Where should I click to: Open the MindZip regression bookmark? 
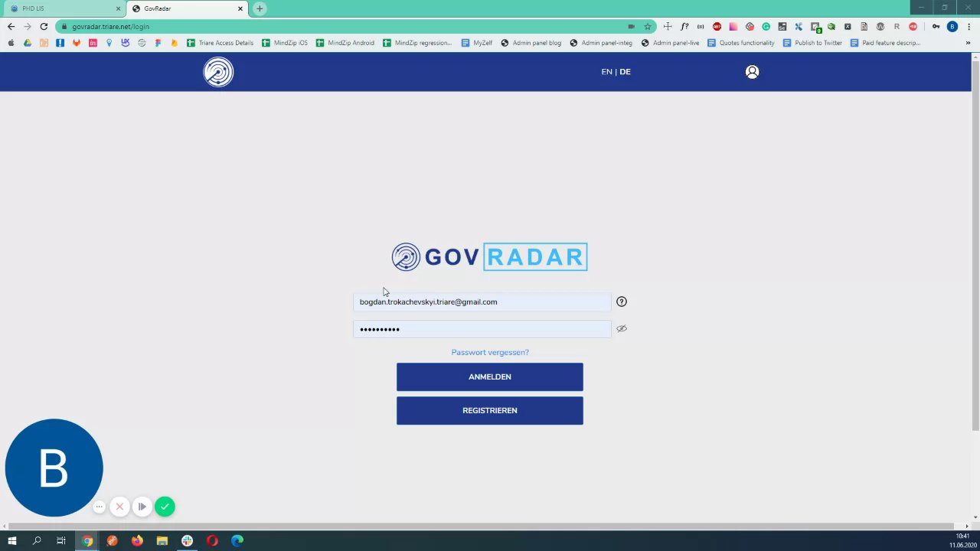pyautogui.click(x=417, y=43)
